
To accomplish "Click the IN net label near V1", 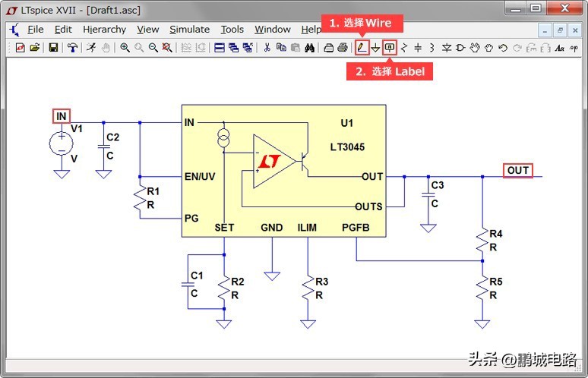I will coord(61,116).
